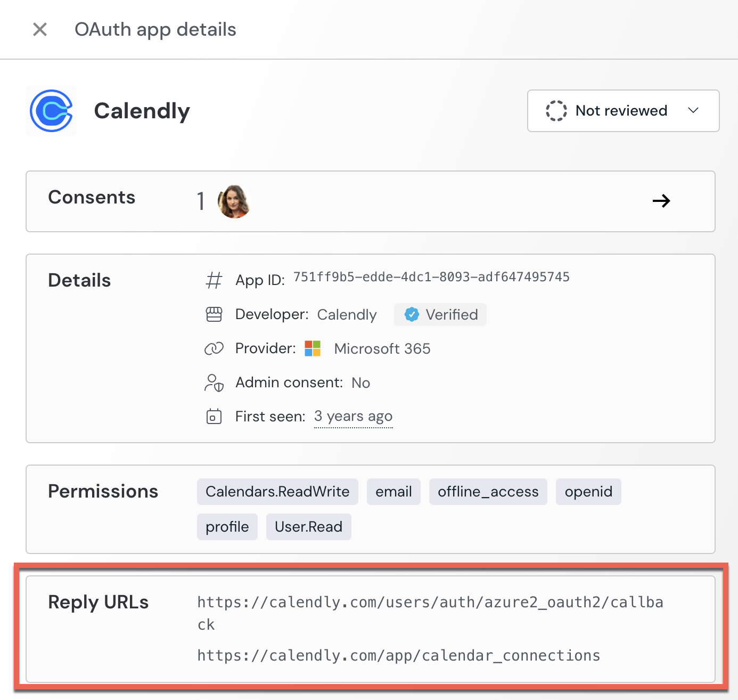Click the Calendly app logo
Screen dimensions: 738x700
[51, 111]
